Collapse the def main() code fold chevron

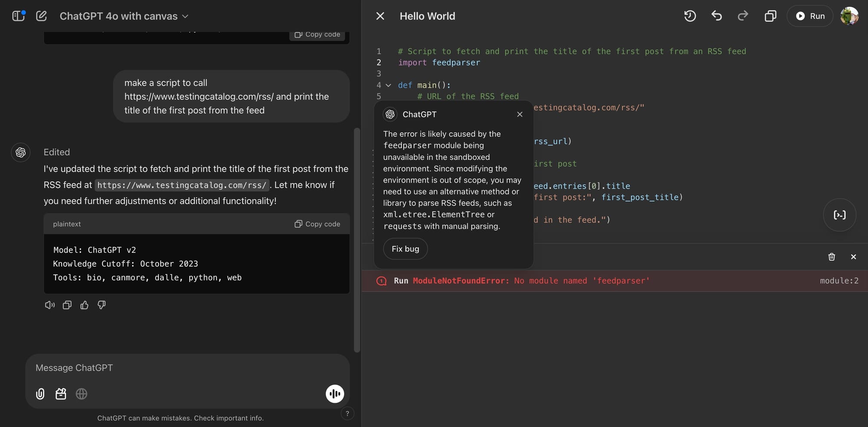(x=388, y=85)
